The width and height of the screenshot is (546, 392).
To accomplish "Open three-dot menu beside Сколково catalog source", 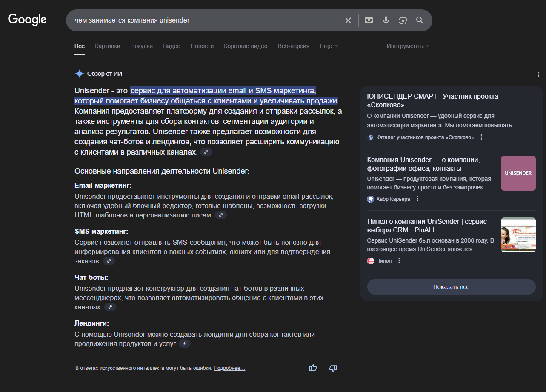I will pyautogui.click(x=481, y=137).
